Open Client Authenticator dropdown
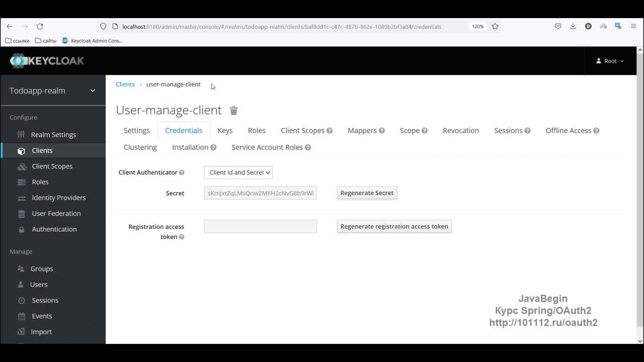 tap(238, 172)
